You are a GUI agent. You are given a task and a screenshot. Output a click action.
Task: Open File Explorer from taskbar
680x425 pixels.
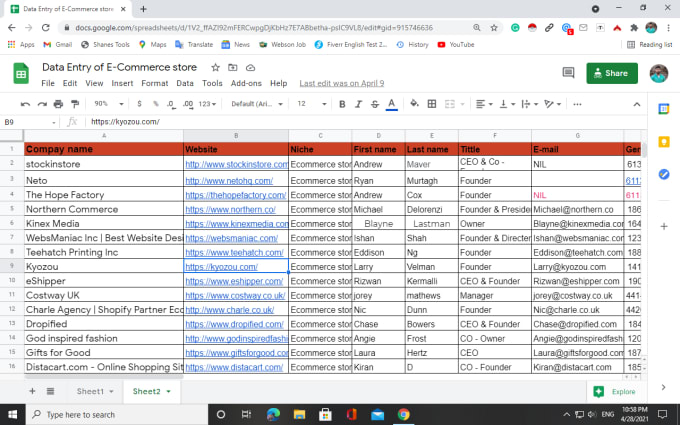pos(299,415)
